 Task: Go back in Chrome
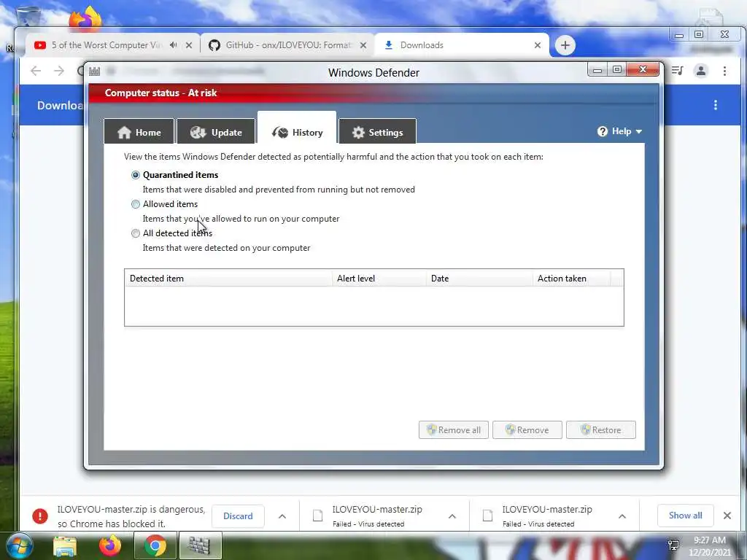point(36,71)
